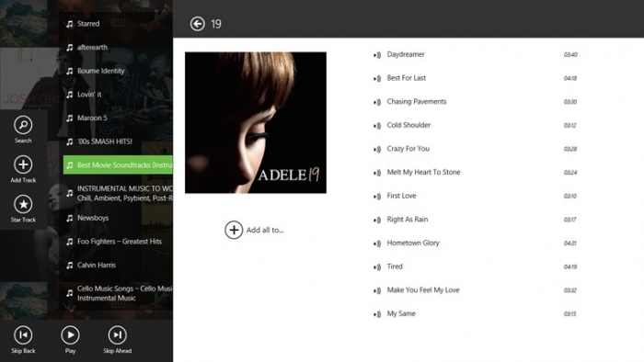Image resolution: width=644 pixels, height=362 pixels.
Task: Play the track Chasing Pavements
Action: tap(417, 102)
